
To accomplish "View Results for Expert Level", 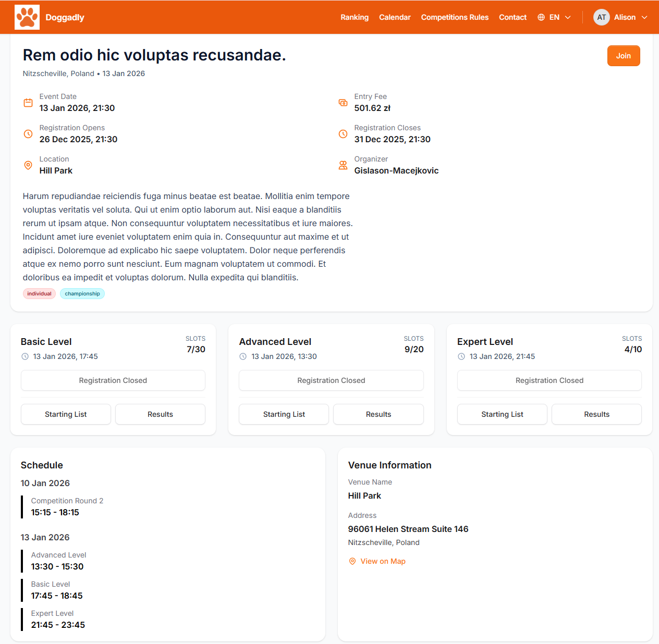I will click(596, 414).
